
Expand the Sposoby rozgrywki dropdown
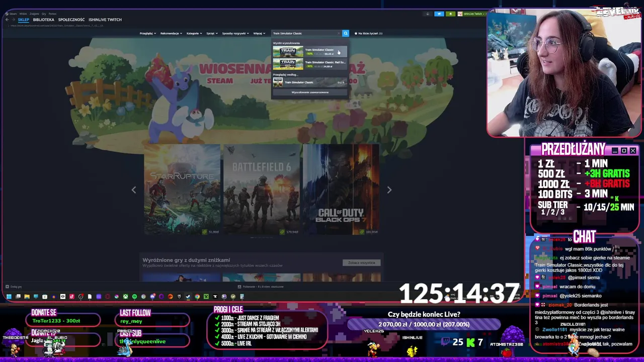235,33
